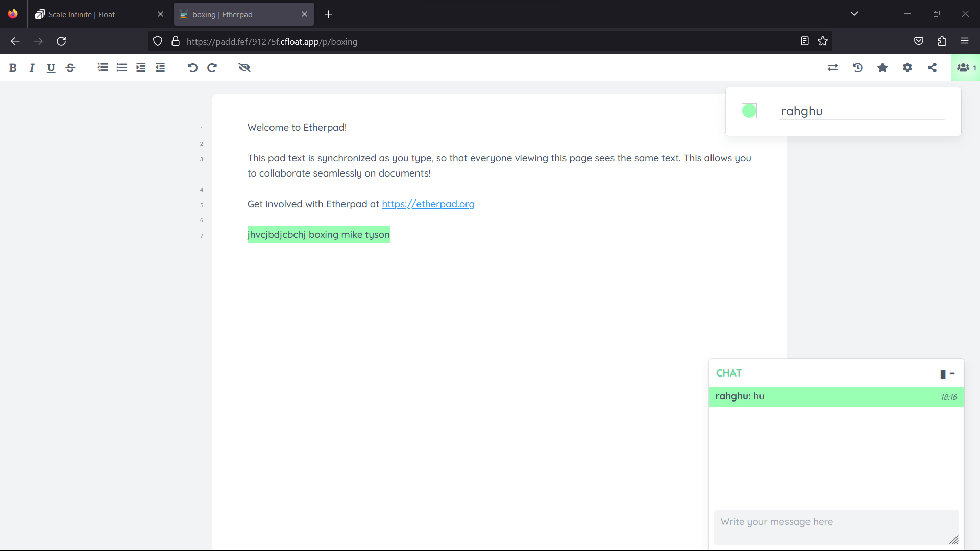This screenshot has height=551, width=980.
Task: Close the Scale Infinite Float tab
Action: (160, 14)
